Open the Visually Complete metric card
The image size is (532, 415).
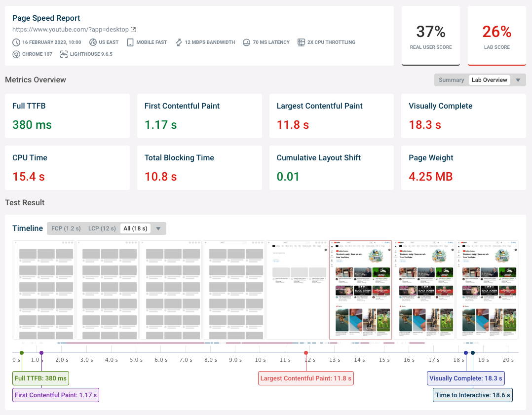click(463, 116)
